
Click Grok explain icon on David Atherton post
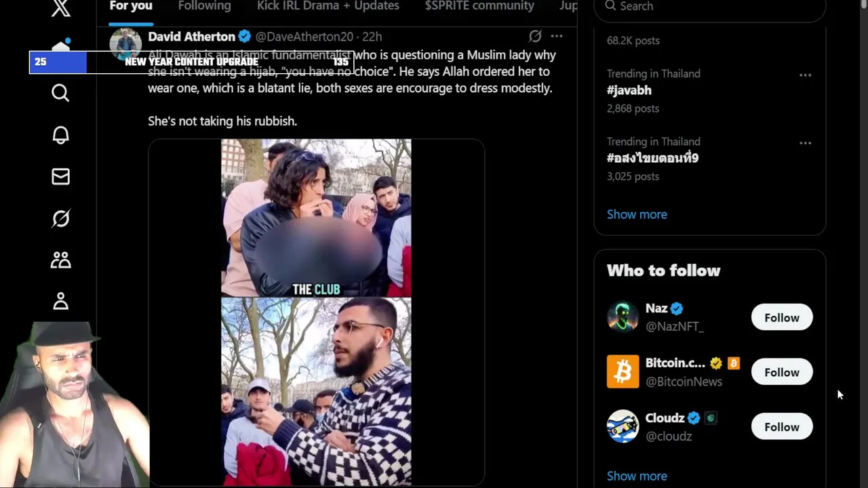pyautogui.click(x=535, y=36)
